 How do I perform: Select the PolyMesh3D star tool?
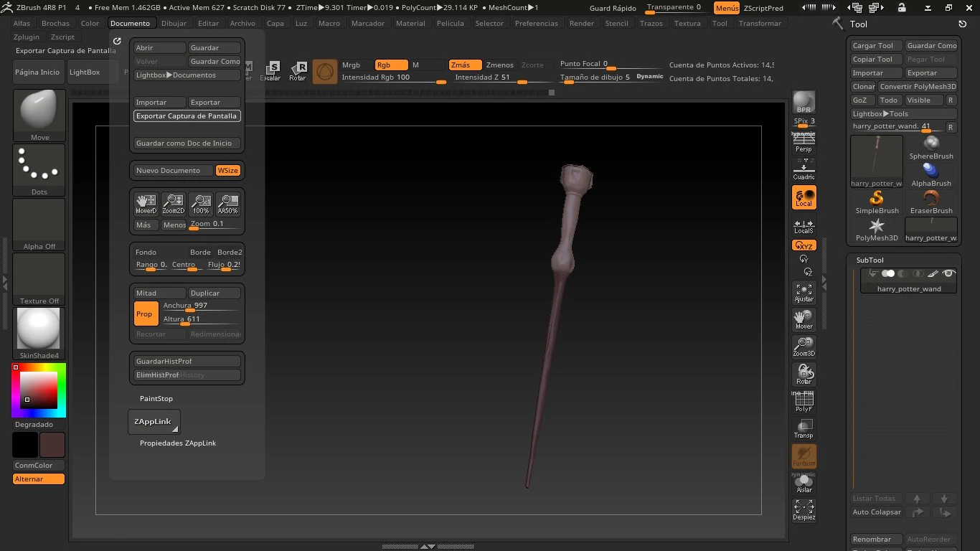click(877, 230)
